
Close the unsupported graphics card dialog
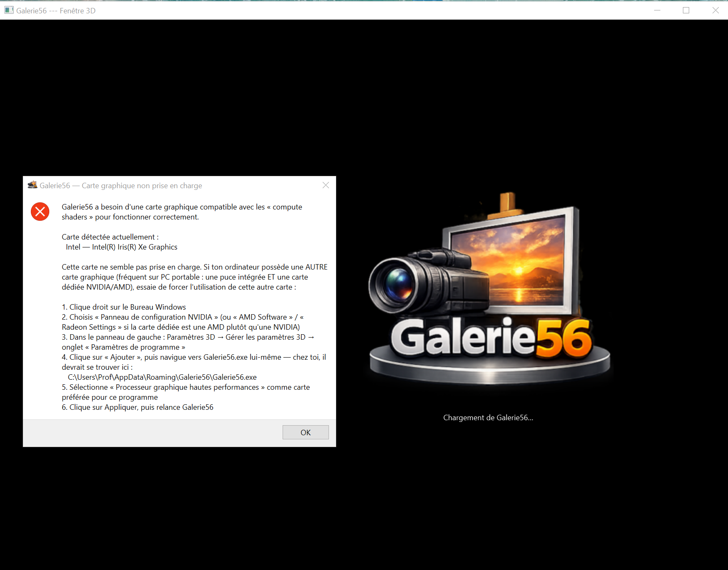click(326, 185)
